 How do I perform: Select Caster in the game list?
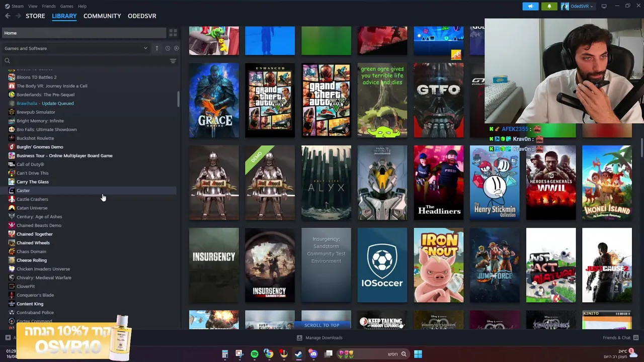[x=23, y=191]
